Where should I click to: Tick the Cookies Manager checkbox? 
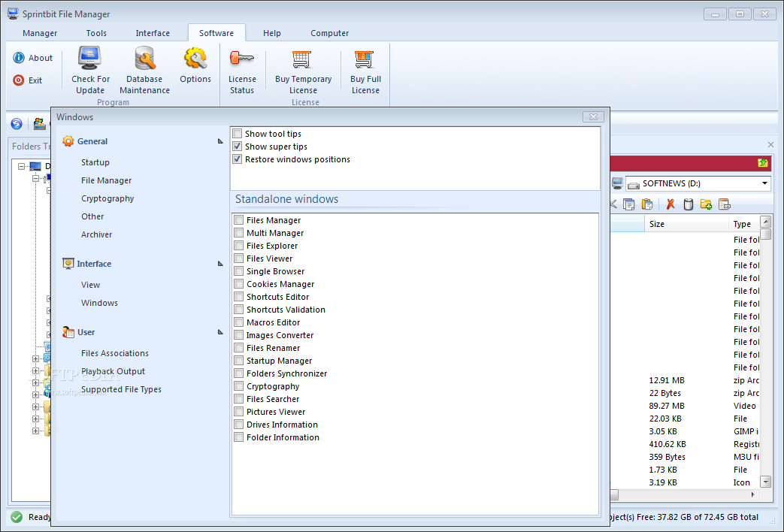pos(239,284)
